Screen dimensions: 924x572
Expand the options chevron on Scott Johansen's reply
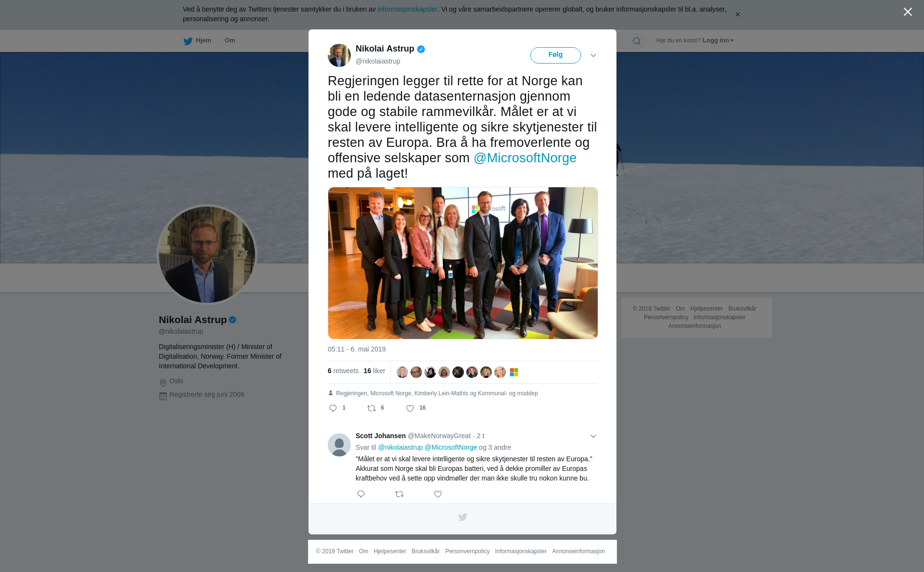coord(593,436)
